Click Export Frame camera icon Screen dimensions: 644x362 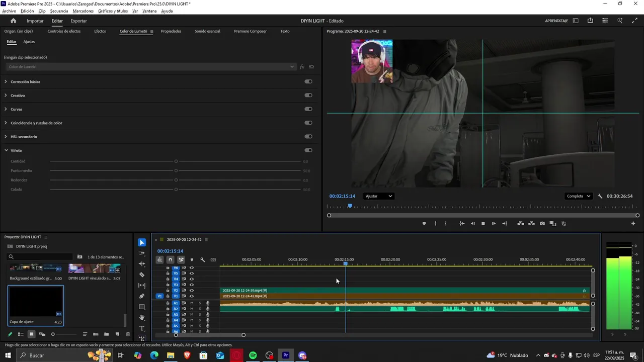click(x=542, y=223)
